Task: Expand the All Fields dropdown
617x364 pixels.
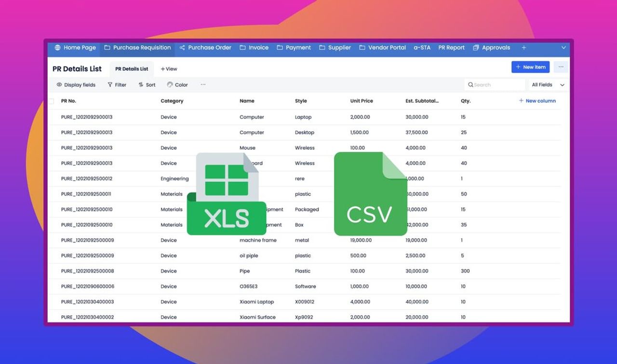Action: click(548, 85)
